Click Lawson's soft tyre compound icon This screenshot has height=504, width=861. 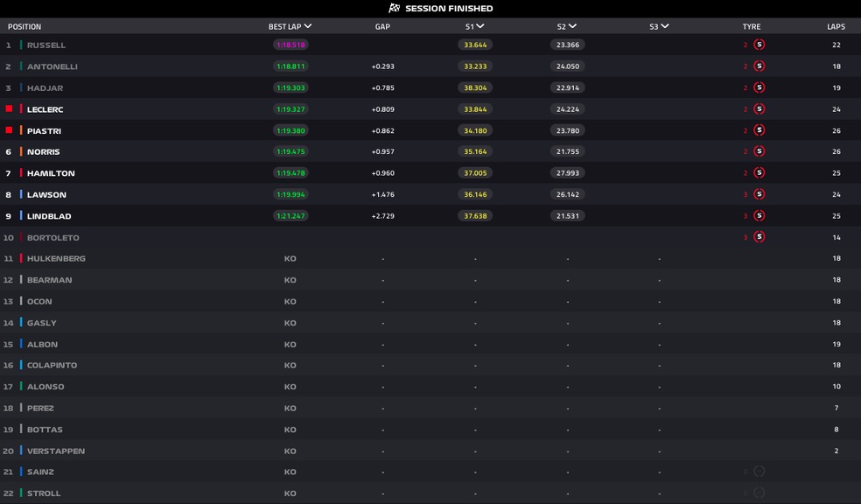759,194
